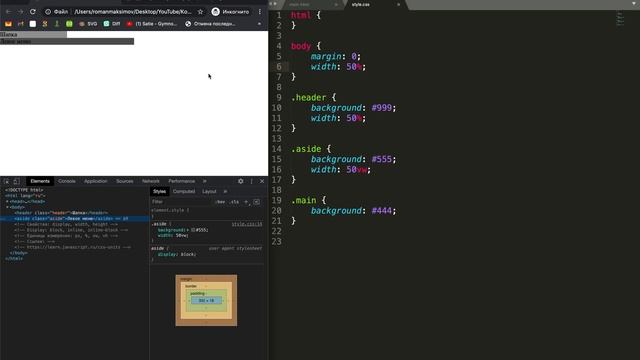Image resolution: width=640 pixels, height=360 pixels.
Task: Select the DOCTYPE html line
Action: point(24,190)
